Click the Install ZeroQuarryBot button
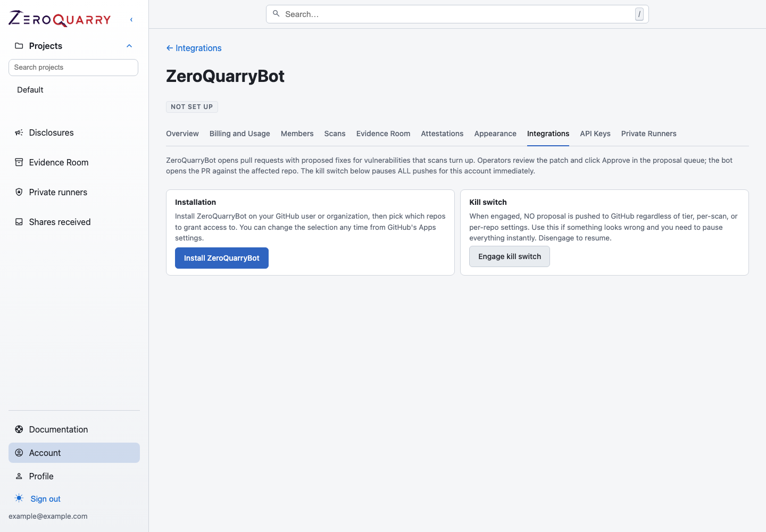The width and height of the screenshot is (766, 532). click(x=222, y=258)
